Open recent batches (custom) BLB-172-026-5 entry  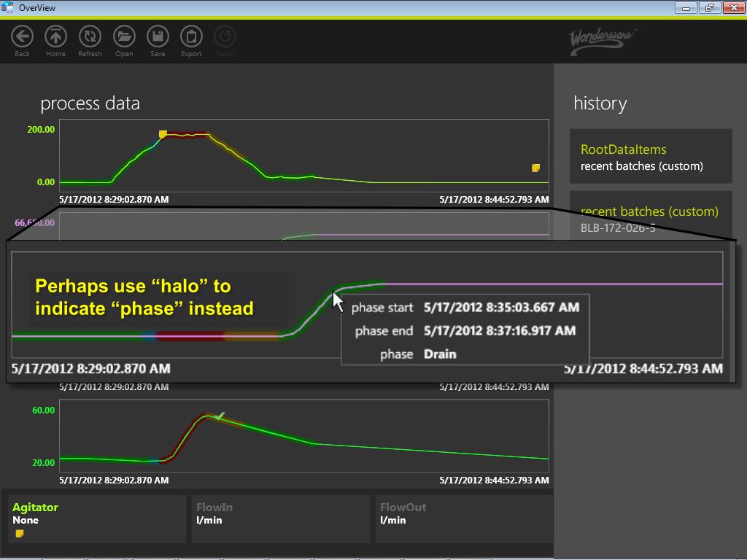coord(651,217)
